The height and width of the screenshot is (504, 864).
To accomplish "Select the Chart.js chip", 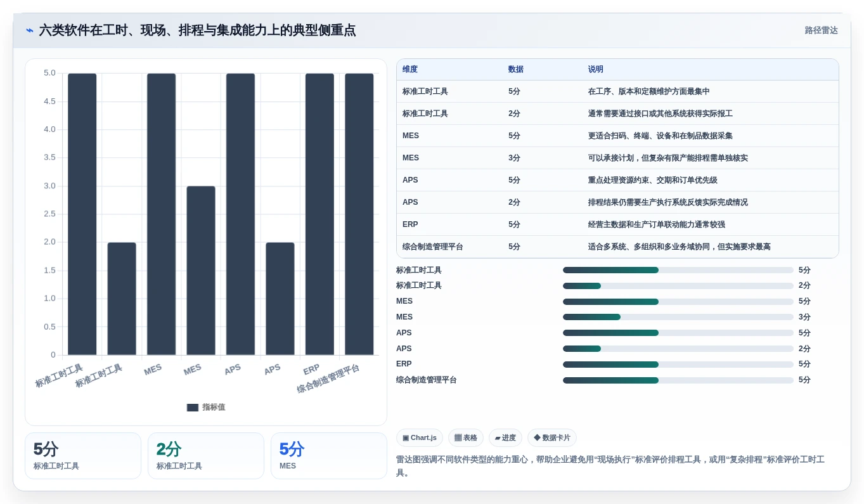I will coord(420,437).
